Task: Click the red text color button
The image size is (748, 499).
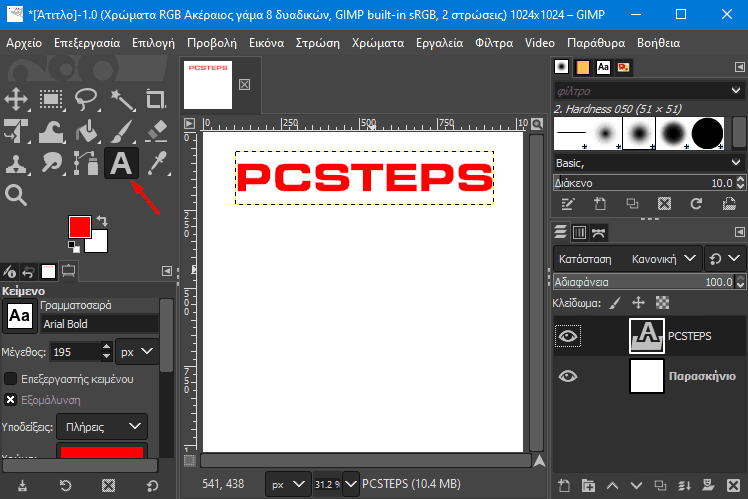Action: [x=102, y=451]
